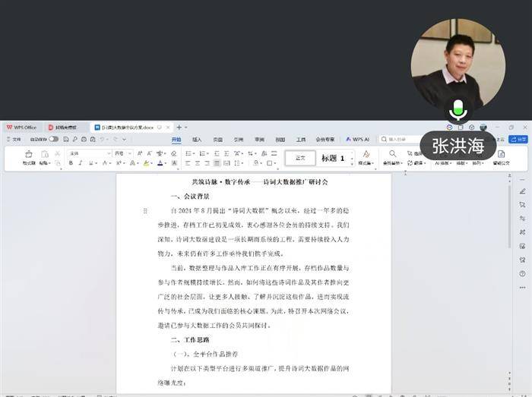Apply the Heading 1 style
This screenshot has width=532, height=397.
pos(333,158)
